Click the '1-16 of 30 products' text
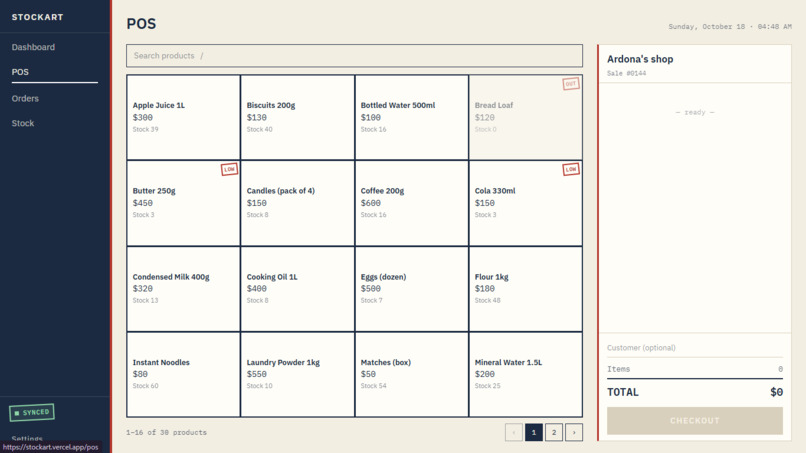 166,432
